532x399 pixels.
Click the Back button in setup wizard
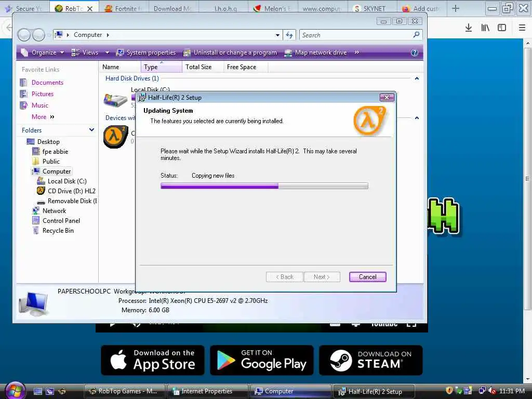(x=284, y=277)
